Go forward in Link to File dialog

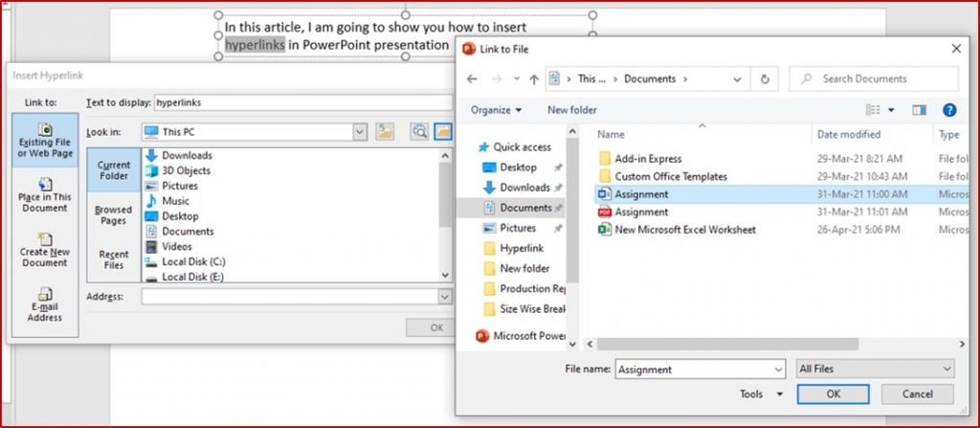pyautogui.click(x=497, y=79)
